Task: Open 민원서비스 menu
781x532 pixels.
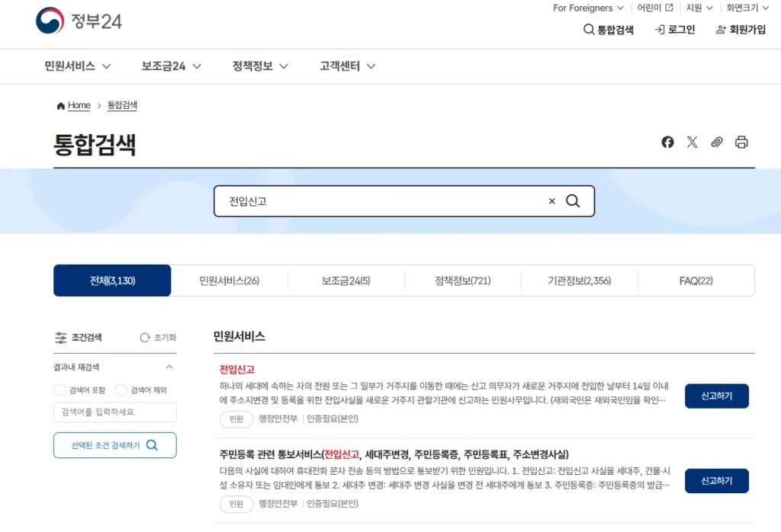Action: click(77, 66)
